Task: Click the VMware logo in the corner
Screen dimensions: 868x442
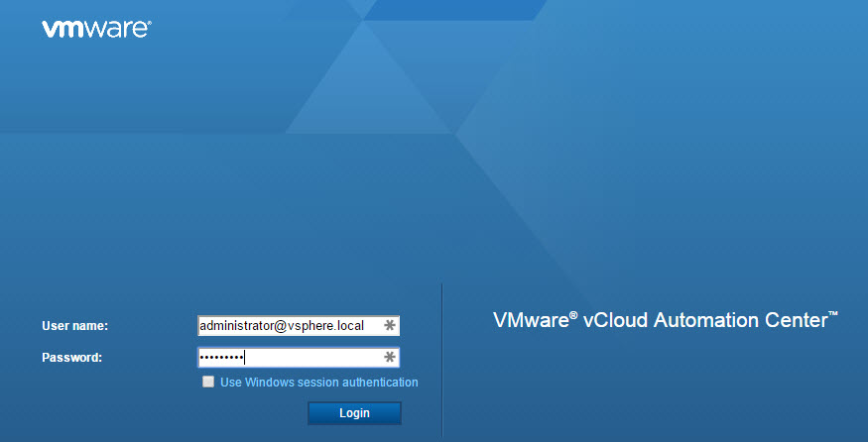Action: (x=95, y=29)
